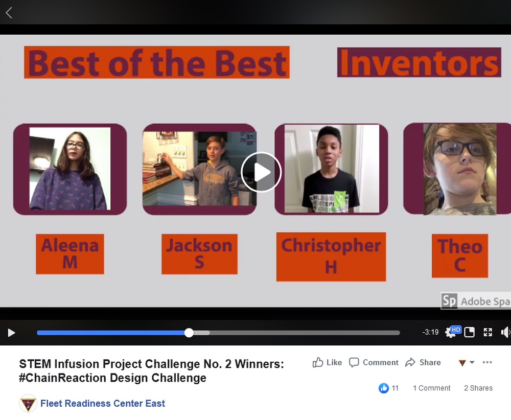Expand the dropdown next to the page badge
Image resolution: width=511 pixels, height=420 pixels.
[472, 362]
